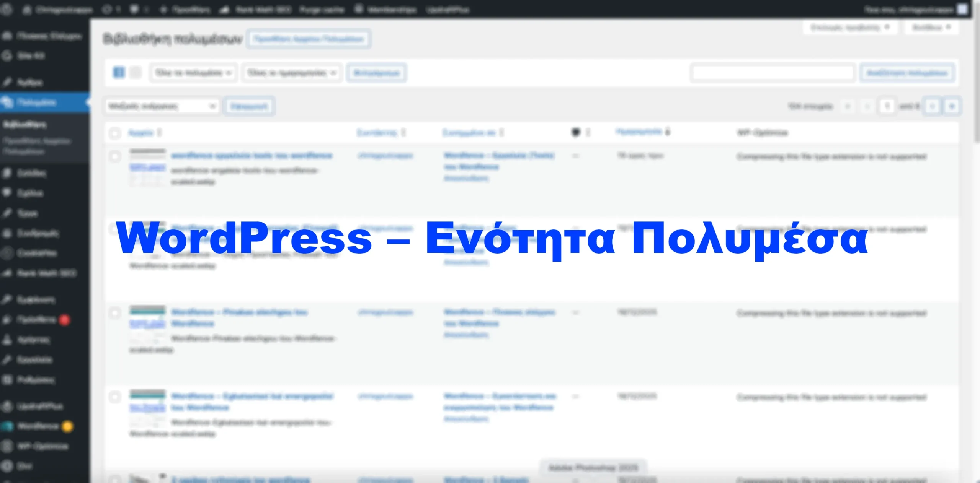Tick checkbox for Wordfence Πίνακας ελέγχου row

tap(114, 313)
